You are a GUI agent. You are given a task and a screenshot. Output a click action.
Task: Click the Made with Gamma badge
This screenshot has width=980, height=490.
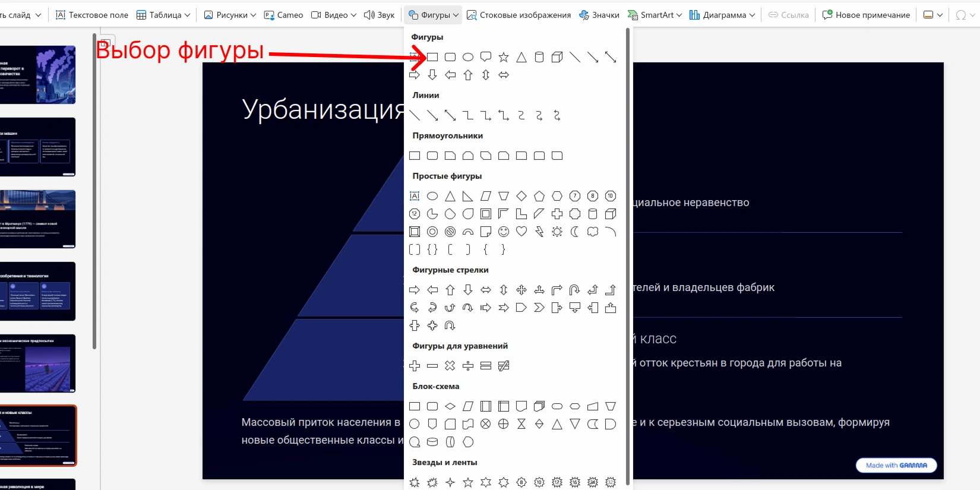[x=896, y=465]
